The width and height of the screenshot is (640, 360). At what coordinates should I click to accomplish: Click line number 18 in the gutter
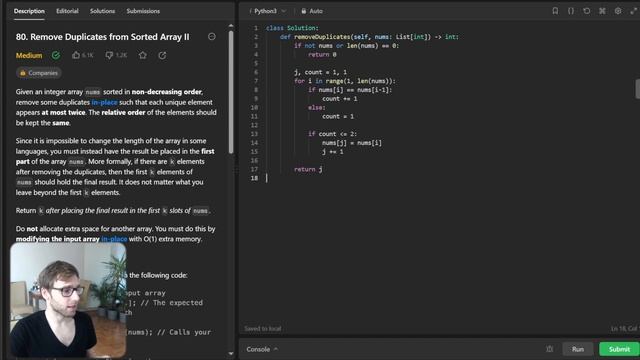254,178
